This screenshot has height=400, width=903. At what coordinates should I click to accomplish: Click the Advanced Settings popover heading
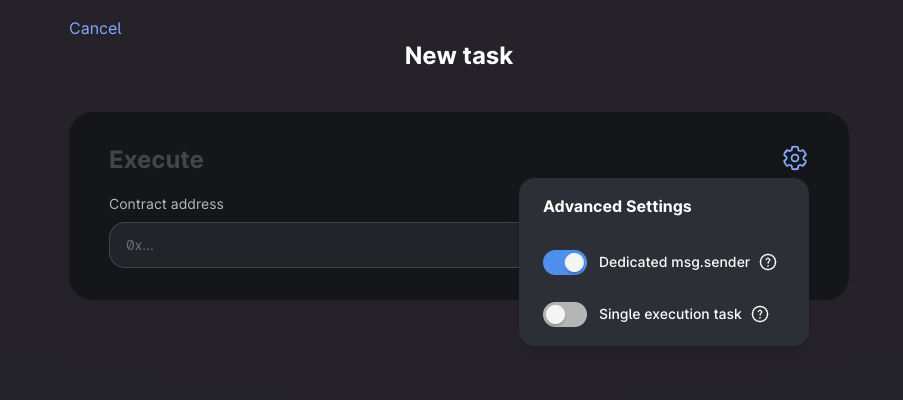tap(617, 206)
